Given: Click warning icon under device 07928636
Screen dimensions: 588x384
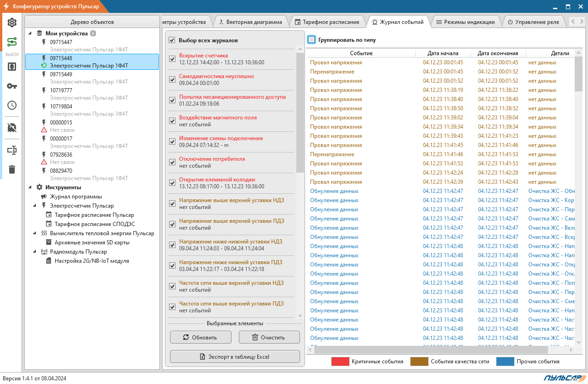Looking at the screenshot, I should coord(44,162).
